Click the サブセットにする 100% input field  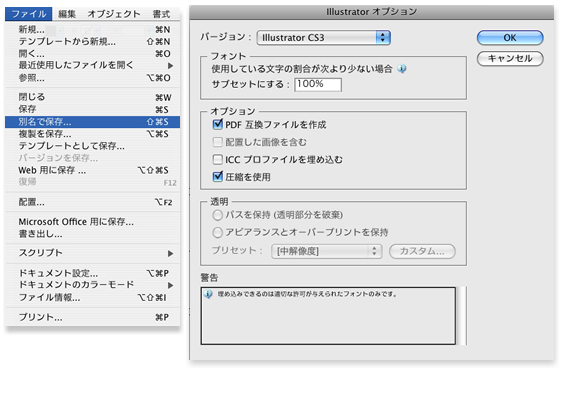click(318, 85)
